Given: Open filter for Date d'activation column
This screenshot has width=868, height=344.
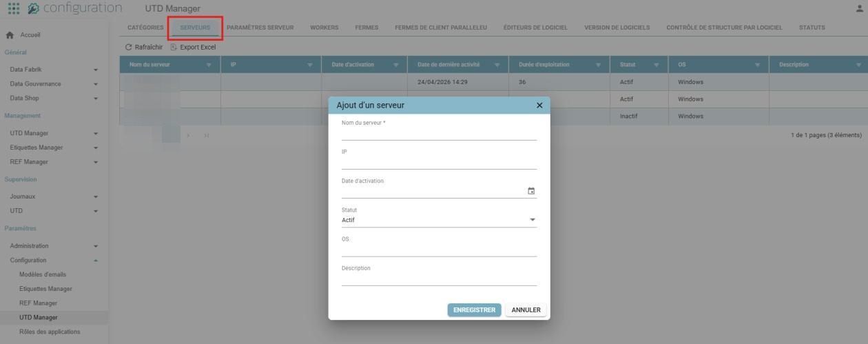Looking at the screenshot, I should [x=396, y=65].
